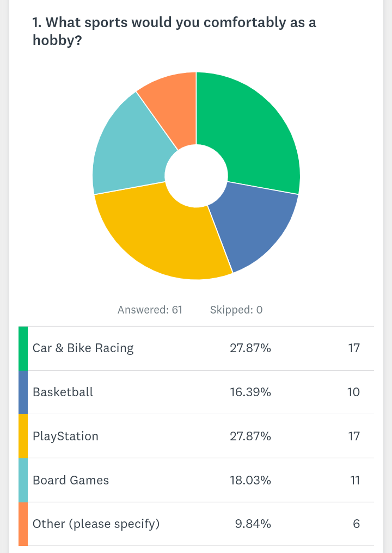Select the Car & Bike Racing row label
The image size is (392, 553).
tap(83, 348)
